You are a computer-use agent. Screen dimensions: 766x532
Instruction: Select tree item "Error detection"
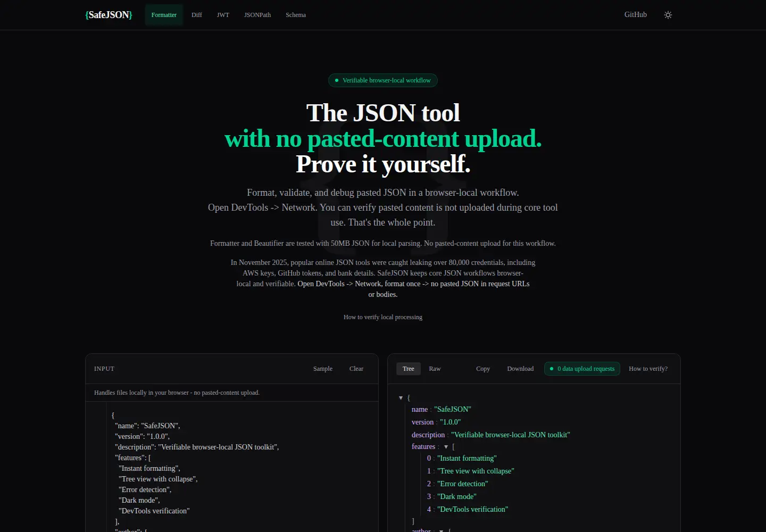pyautogui.click(x=462, y=484)
